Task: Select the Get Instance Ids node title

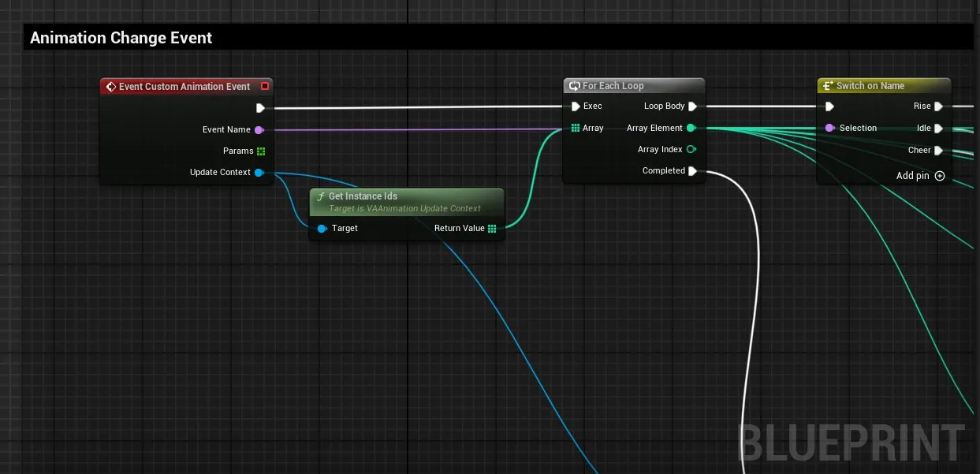Action: point(363,196)
